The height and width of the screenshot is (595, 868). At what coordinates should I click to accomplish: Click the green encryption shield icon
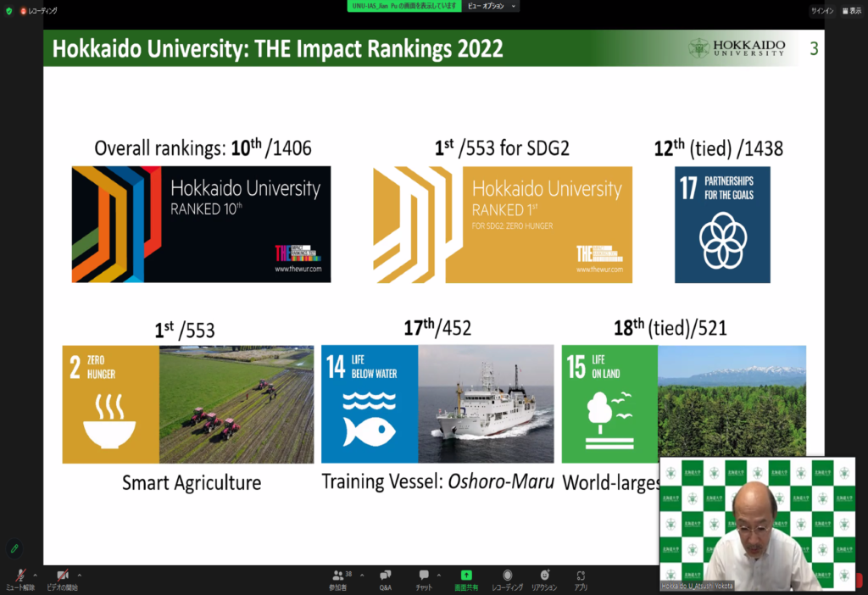pos(9,11)
